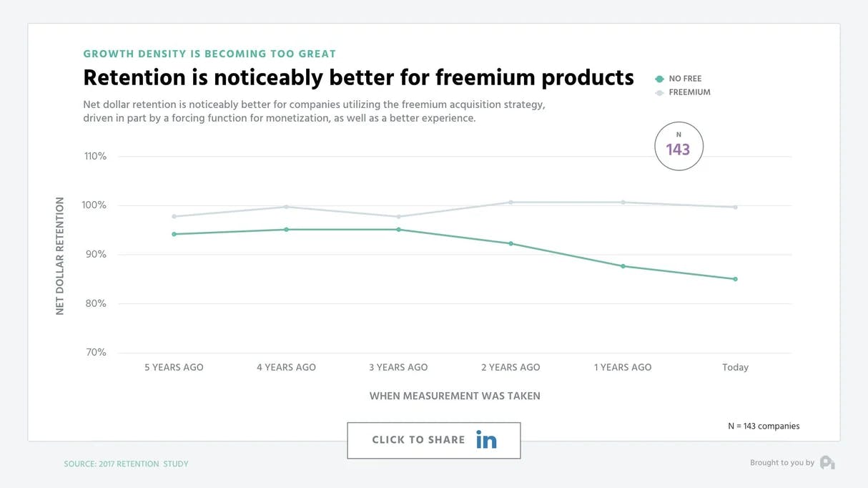Click the 3 YEARS AGO axis label
This screenshot has height=488, width=868.
(398, 367)
